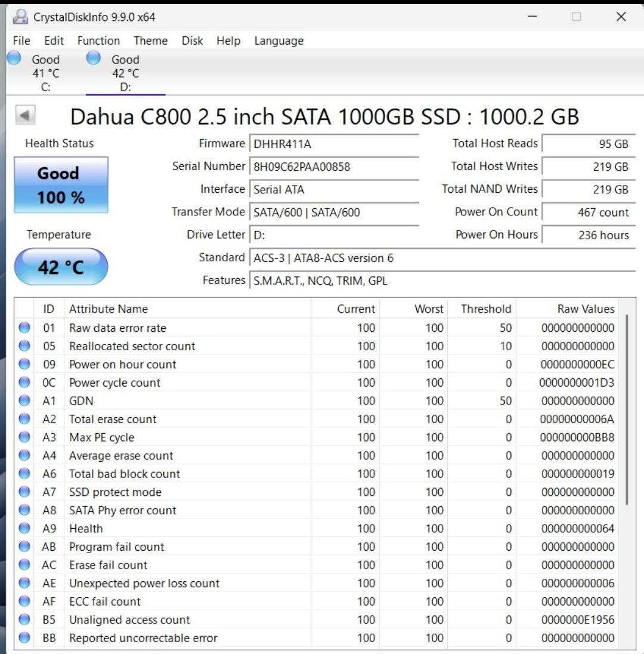Click status orb of Power on hour count
This screenshot has height=654, width=644.
(24, 364)
